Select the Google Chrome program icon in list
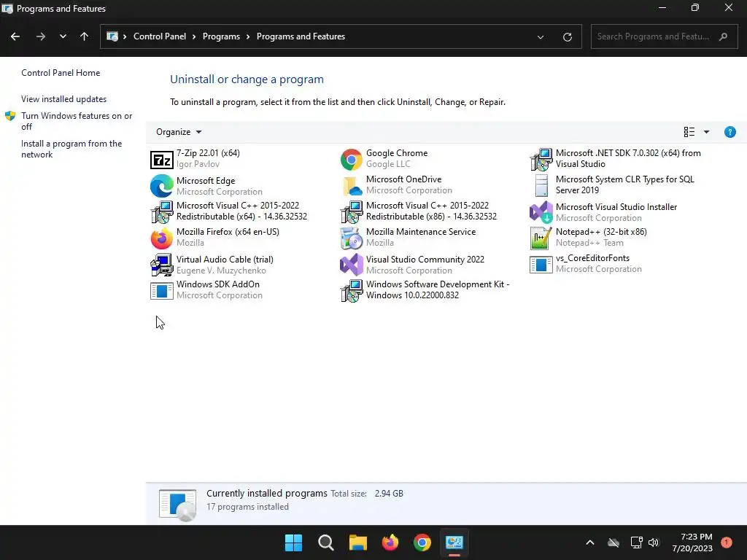 tap(351, 160)
